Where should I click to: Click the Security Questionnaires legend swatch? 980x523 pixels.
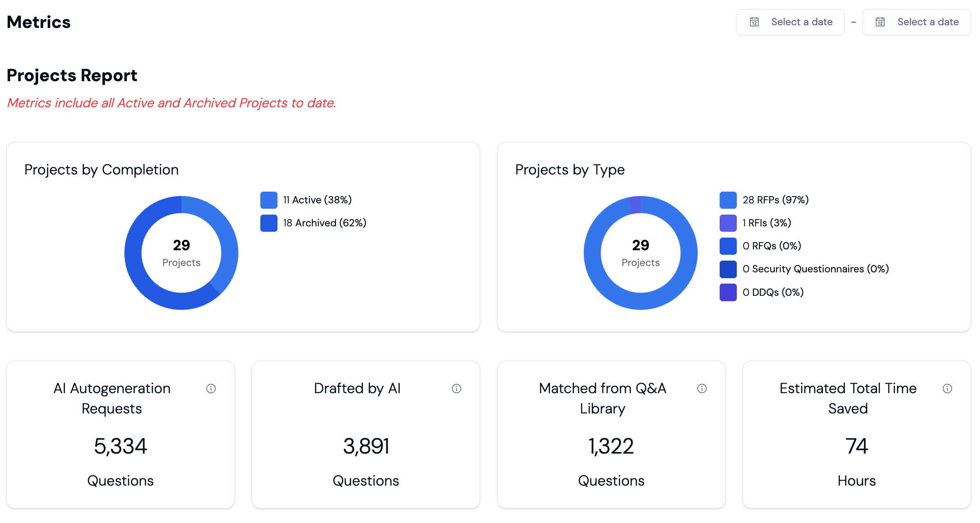(x=728, y=269)
